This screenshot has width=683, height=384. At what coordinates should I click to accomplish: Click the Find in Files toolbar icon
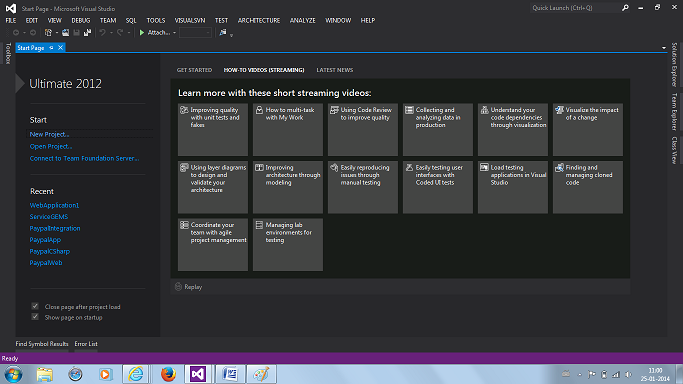pos(223,33)
